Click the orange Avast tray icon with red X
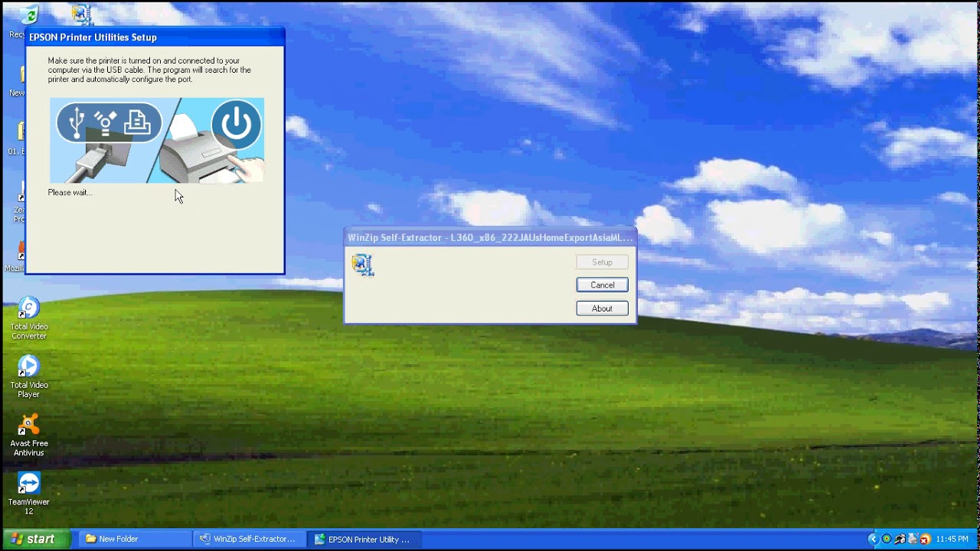This screenshot has width=980, height=551. (926, 539)
